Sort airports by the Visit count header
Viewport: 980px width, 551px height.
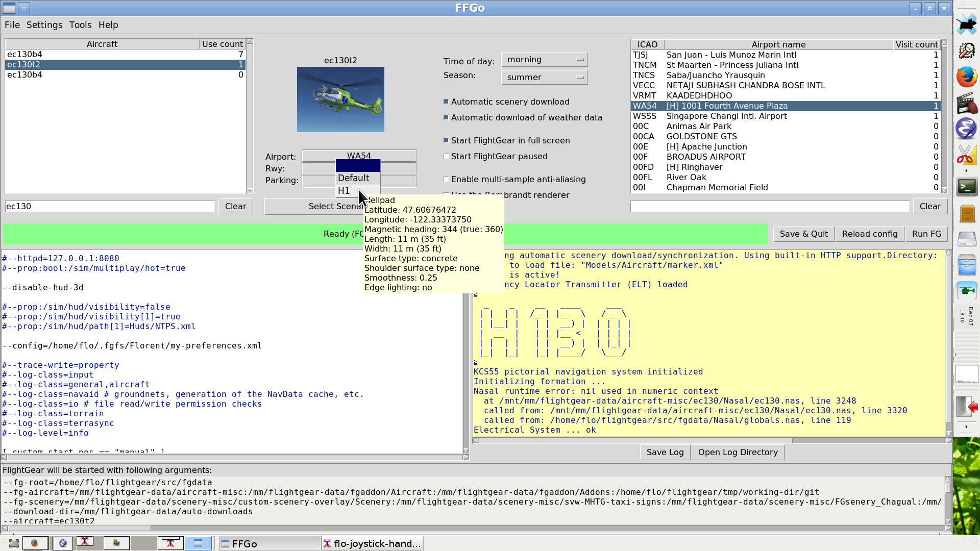[917, 45]
